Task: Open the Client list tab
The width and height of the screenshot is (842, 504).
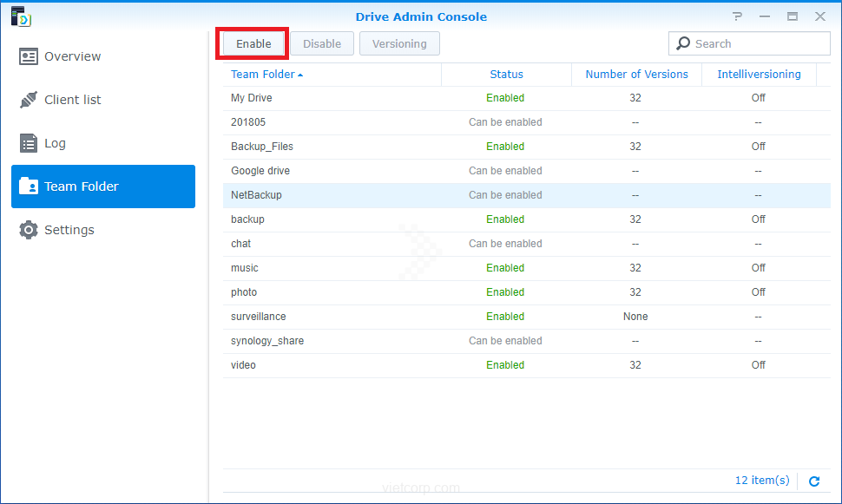Action: point(73,100)
